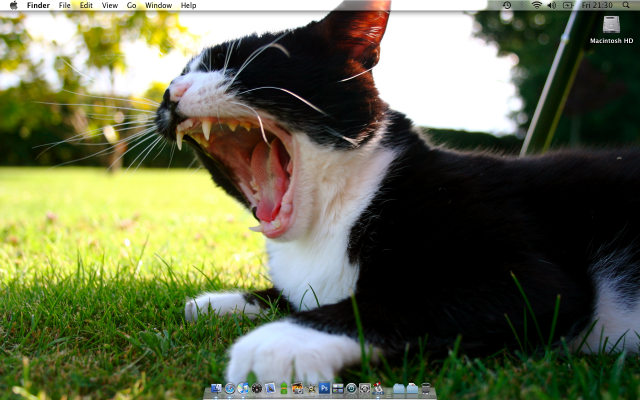Open Time Machine in the Dock

tap(351, 388)
